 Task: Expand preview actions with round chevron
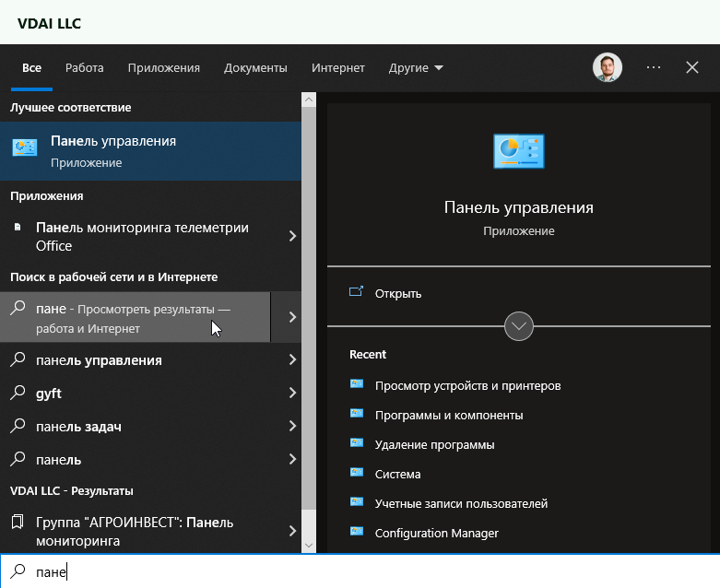click(x=519, y=326)
